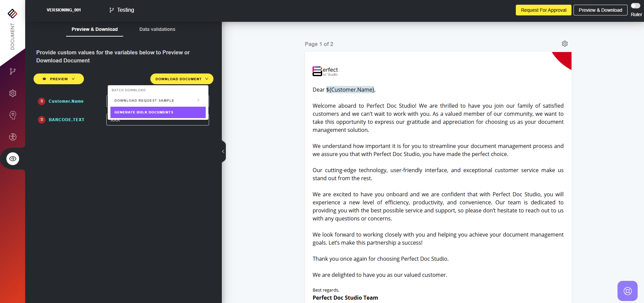Click the top-right Preview & Download button
The image size is (644, 303).
[x=600, y=10]
